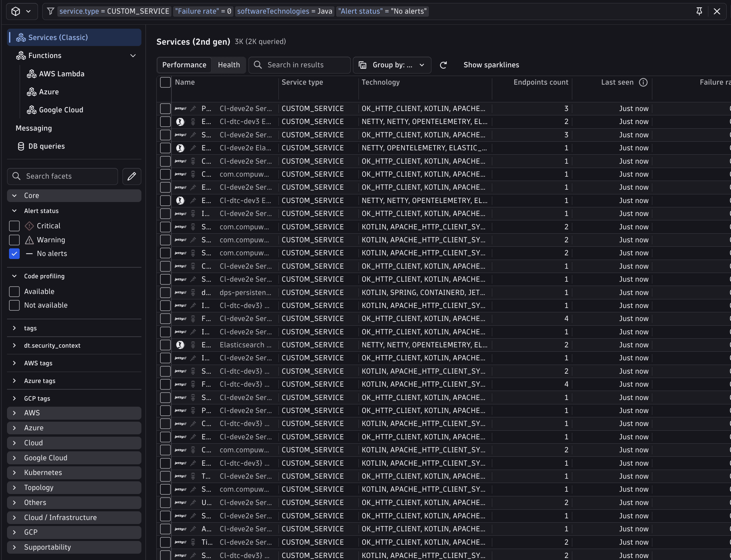The height and width of the screenshot is (560, 731).
Task: Expand the dt.security_context facet
Action: pos(14,346)
